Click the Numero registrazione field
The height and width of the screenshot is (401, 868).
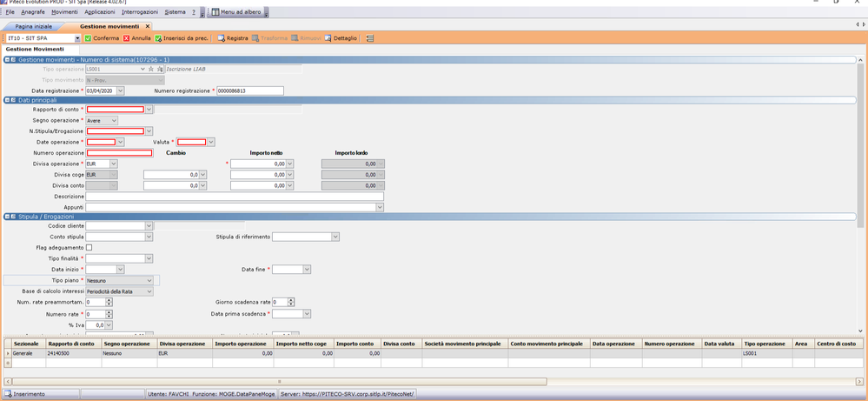coord(249,90)
